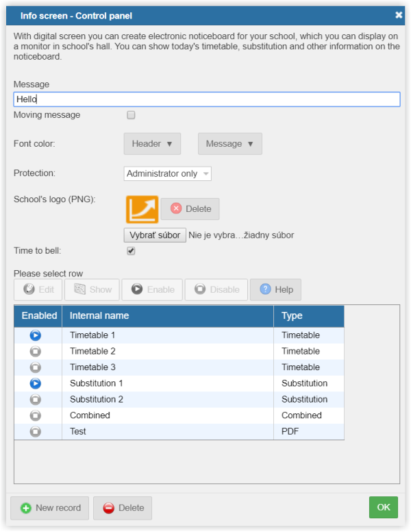Sort by Internal name column header
Image resolution: width=411 pixels, height=532 pixels.
click(168, 316)
